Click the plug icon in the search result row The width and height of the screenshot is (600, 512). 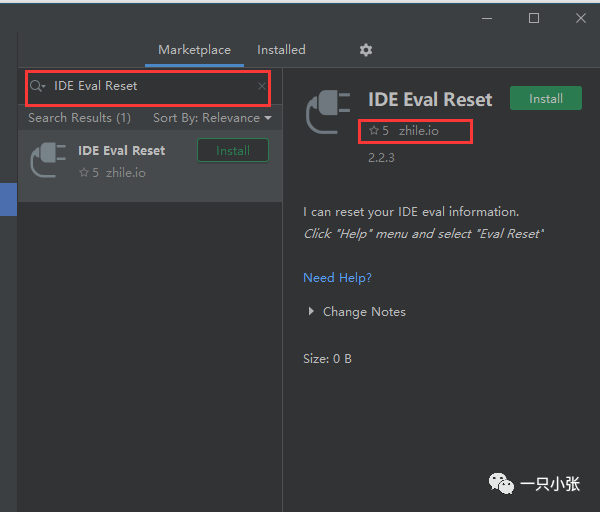pyautogui.click(x=48, y=160)
